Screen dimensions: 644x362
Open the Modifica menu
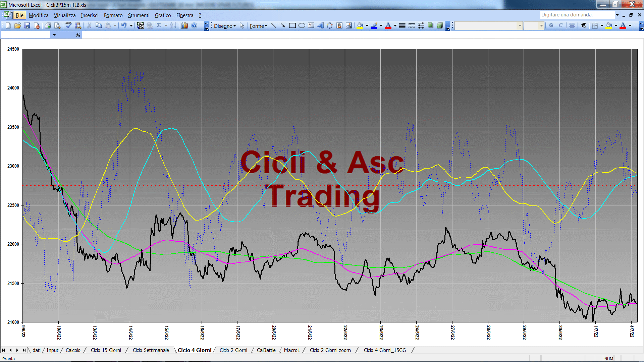[39, 15]
